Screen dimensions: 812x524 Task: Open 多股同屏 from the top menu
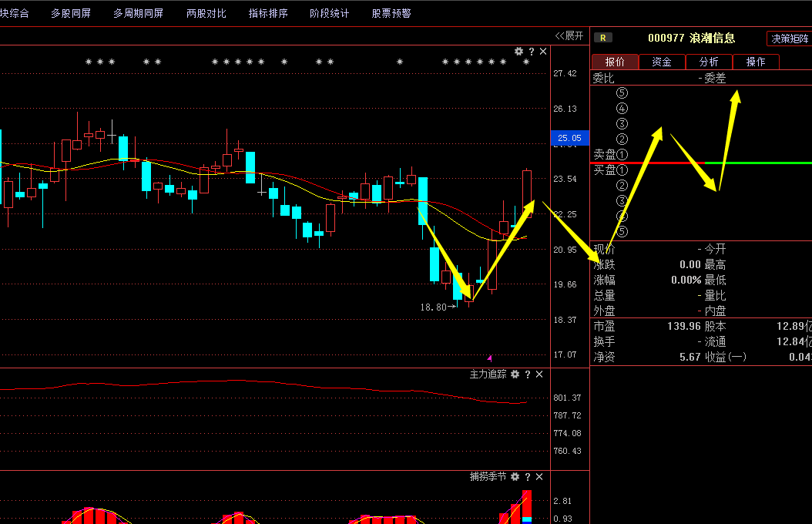pos(71,13)
